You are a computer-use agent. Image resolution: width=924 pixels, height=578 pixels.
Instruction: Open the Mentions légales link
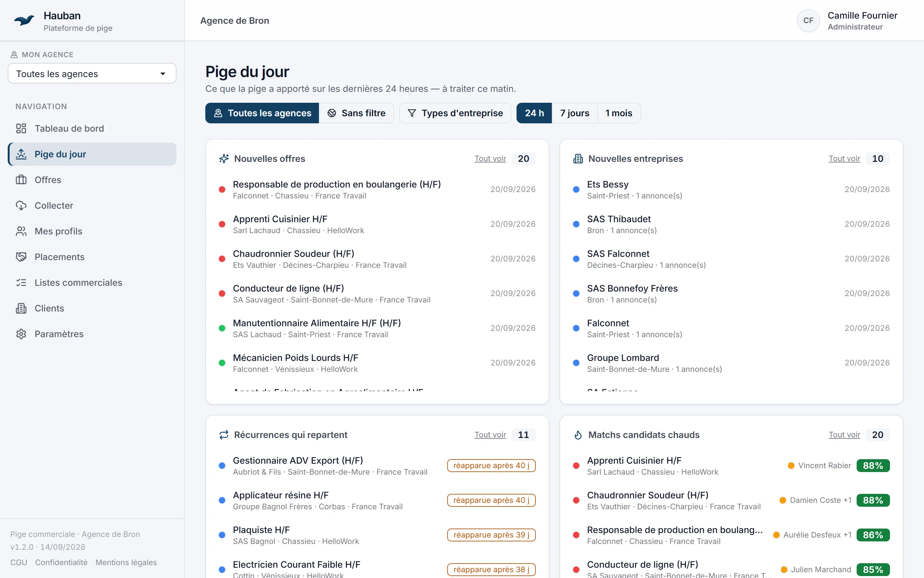coord(126,562)
